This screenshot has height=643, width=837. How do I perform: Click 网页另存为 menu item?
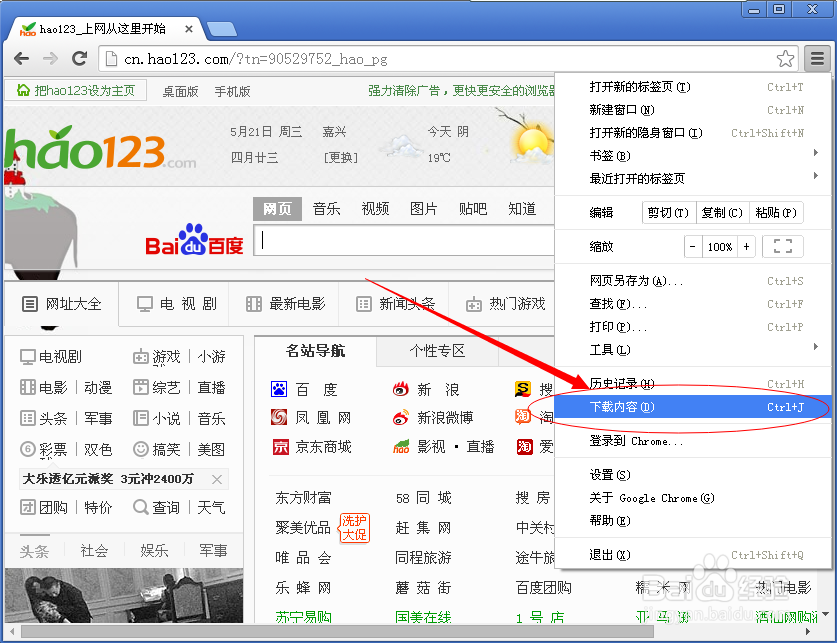point(692,281)
